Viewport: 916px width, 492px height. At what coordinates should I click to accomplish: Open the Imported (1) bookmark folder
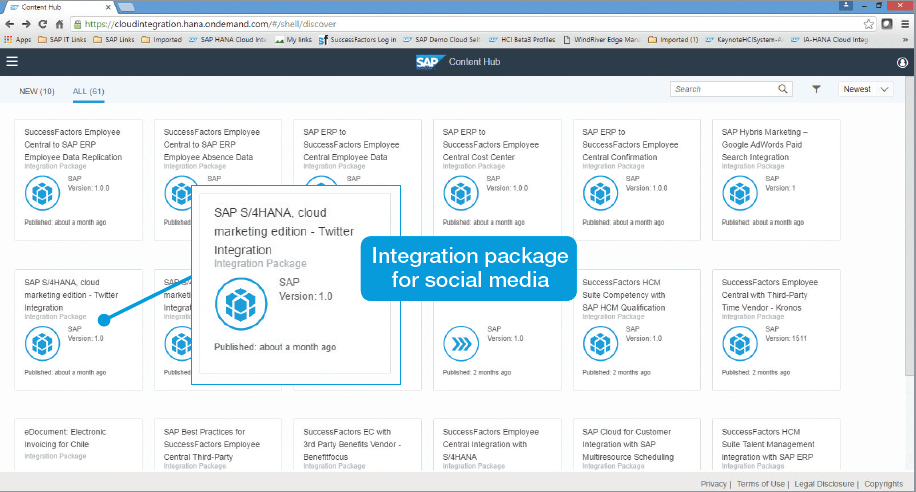point(673,40)
